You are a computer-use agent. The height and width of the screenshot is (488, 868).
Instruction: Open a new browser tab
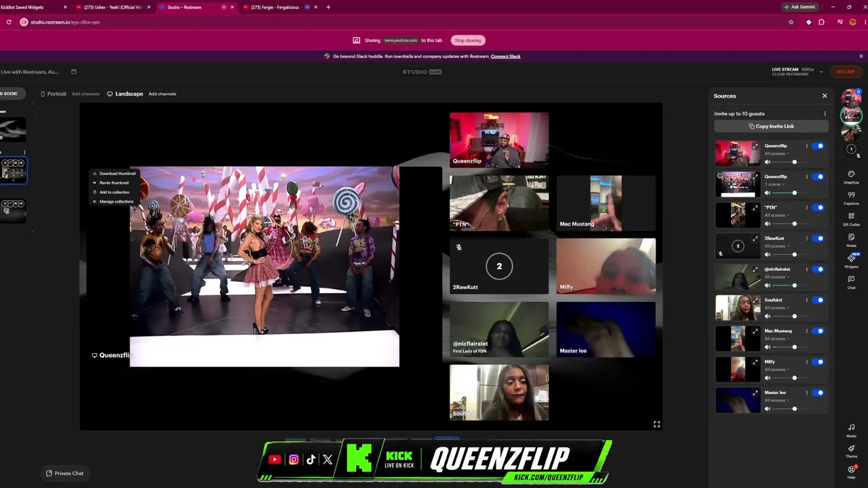click(x=328, y=7)
